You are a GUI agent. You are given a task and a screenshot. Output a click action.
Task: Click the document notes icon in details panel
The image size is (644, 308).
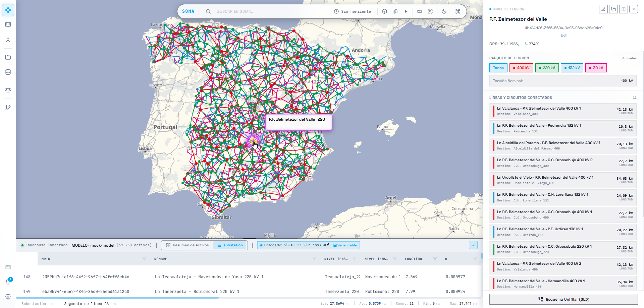624,9
